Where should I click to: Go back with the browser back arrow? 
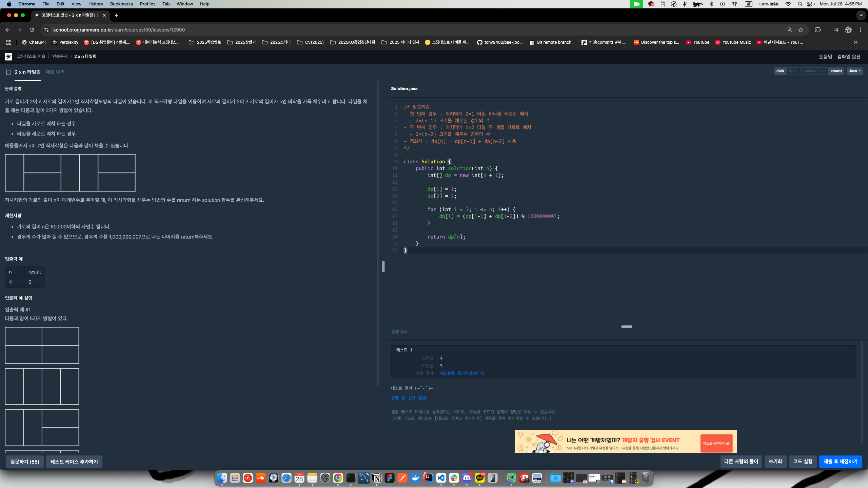tap(7, 30)
